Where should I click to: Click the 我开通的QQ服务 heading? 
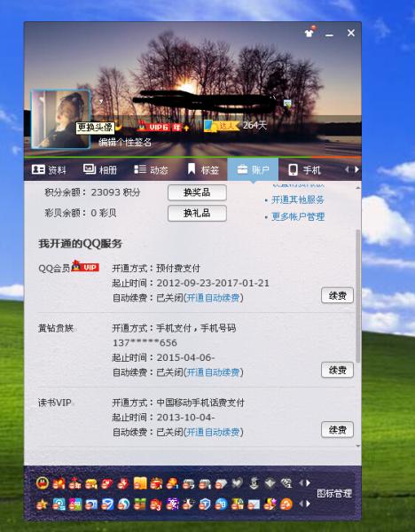tap(80, 244)
